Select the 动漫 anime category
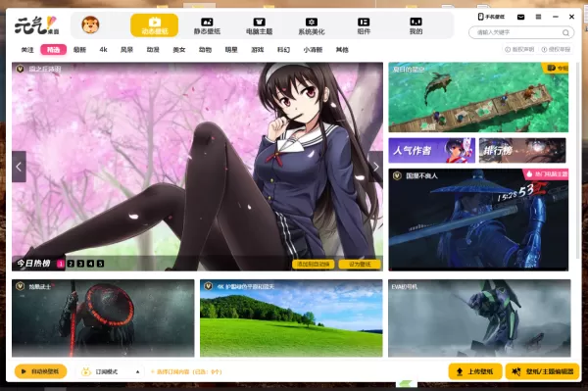The width and height of the screenshot is (588, 391). (x=153, y=50)
